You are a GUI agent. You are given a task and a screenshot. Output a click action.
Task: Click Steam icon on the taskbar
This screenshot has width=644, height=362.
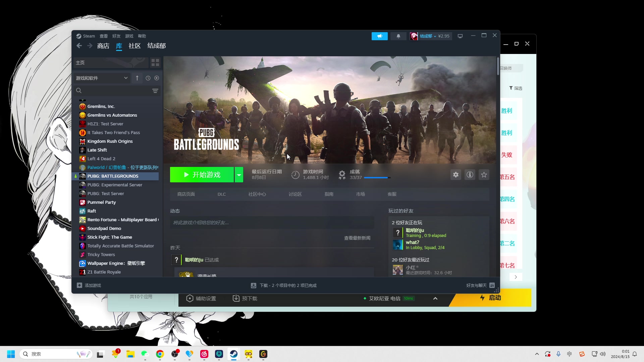coord(233,354)
